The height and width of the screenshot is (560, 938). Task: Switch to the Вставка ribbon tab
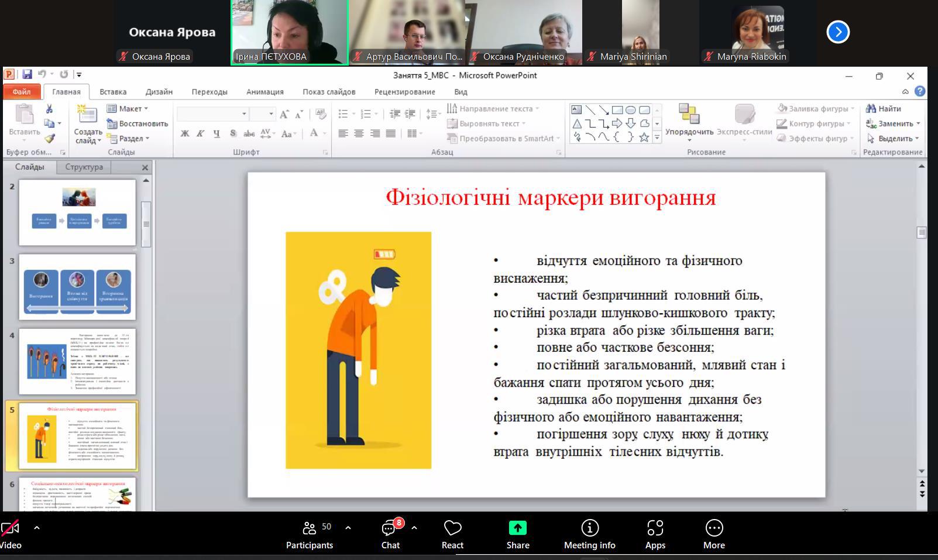click(x=113, y=92)
